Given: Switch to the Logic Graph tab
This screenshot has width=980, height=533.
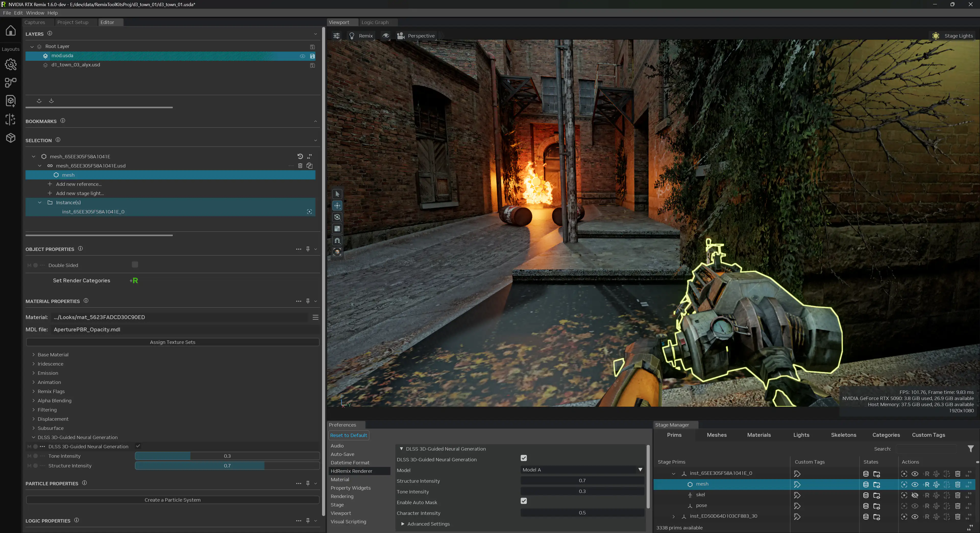Looking at the screenshot, I should point(375,22).
